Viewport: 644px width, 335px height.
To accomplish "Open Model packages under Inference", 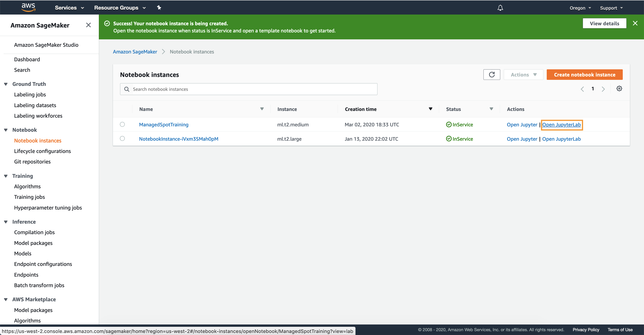I will pyautogui.click(x=33, y=243).
